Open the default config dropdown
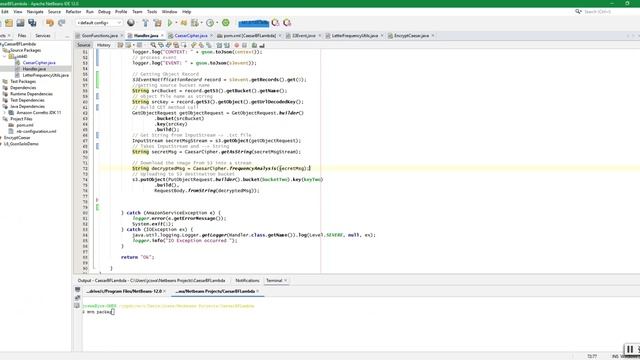This screenshot has height=360, width=640. click(99, 23)
